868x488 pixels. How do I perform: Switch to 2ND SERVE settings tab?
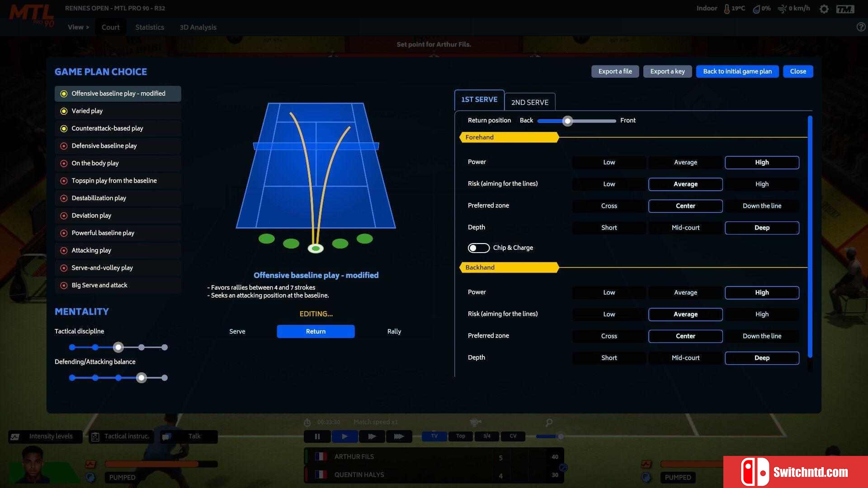point(530,102)
